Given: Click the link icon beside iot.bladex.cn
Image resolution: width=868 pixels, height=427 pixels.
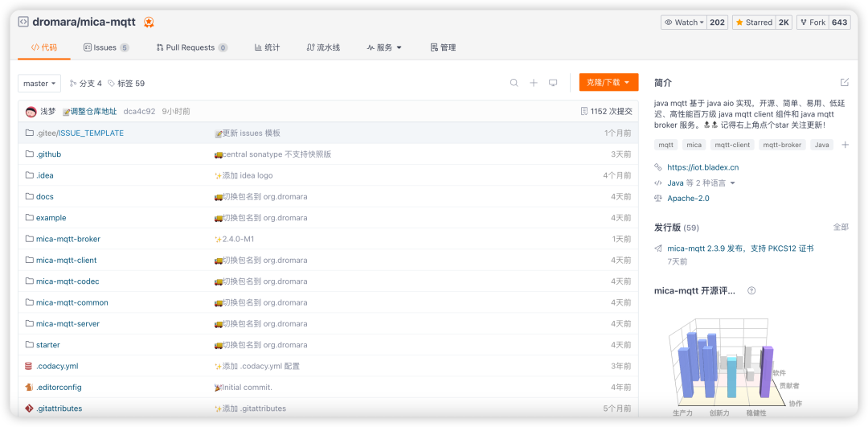Looking at the screenshot, I should point(658,167).
